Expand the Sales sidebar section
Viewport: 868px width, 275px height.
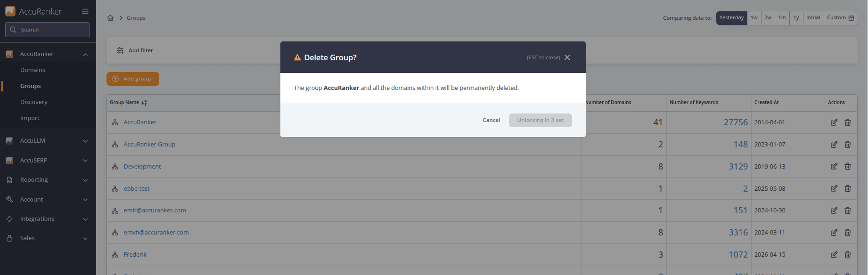click(x=85, y=238)
